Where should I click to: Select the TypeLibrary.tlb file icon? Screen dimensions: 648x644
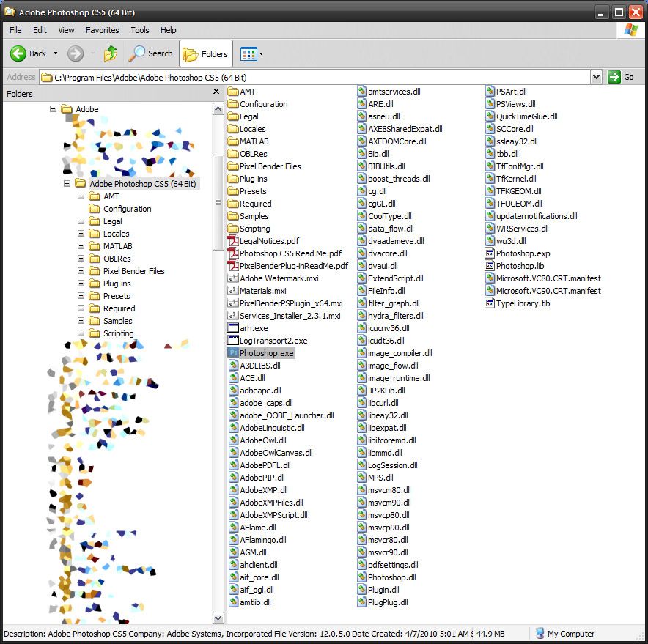490,303
